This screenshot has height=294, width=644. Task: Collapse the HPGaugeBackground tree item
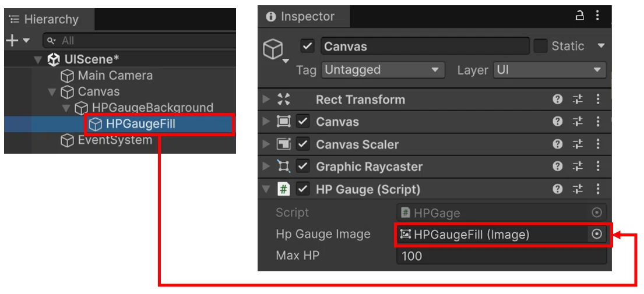coord(66,108)
